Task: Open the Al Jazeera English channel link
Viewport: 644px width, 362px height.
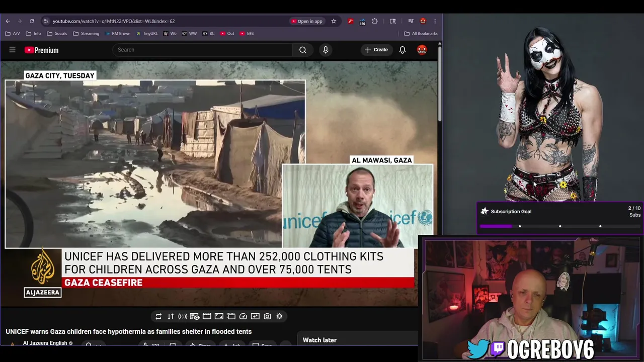Action: (45, 343)
